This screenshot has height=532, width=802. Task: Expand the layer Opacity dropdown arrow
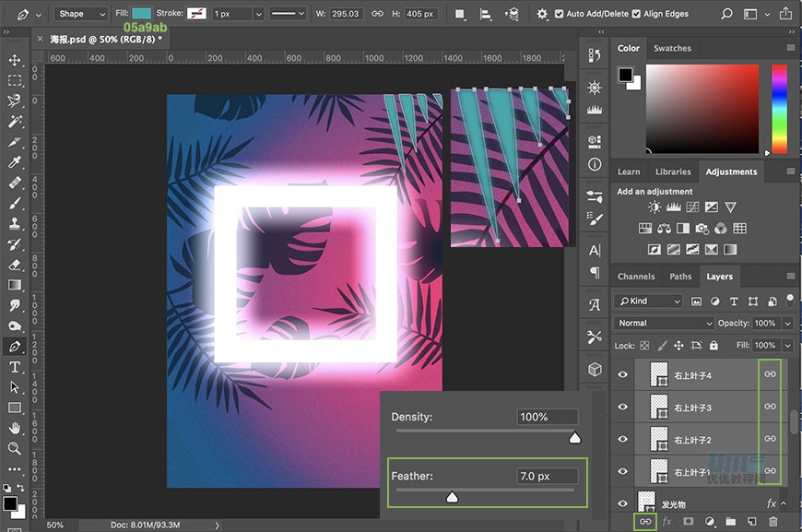[x=787, y=324]
